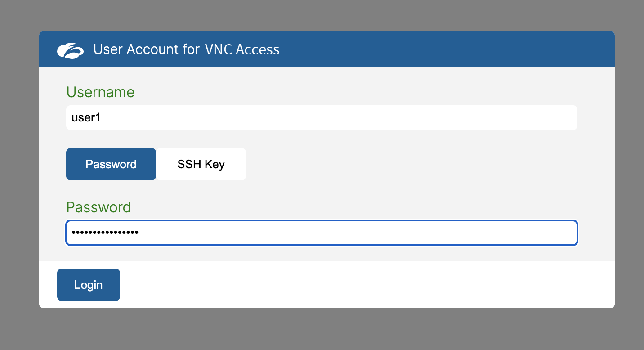Click empty area of blue header bar

tap(450, 49)
